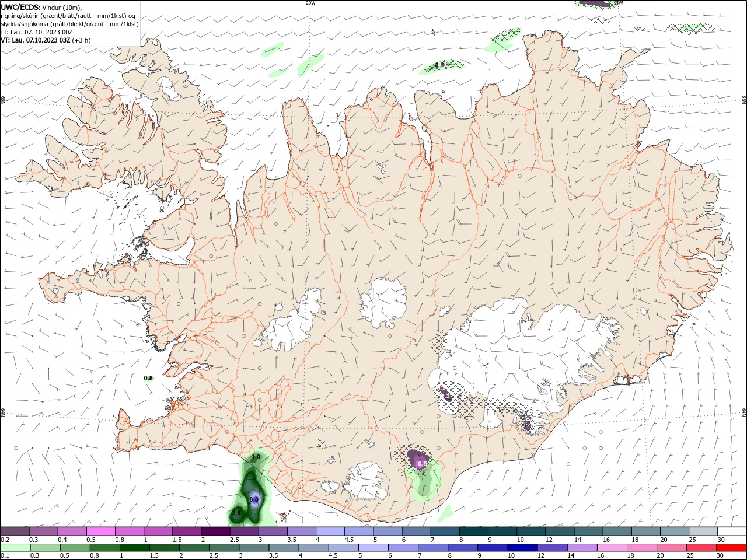Click the bright pink 0.5 snow-scale swatch

point(101,531)
